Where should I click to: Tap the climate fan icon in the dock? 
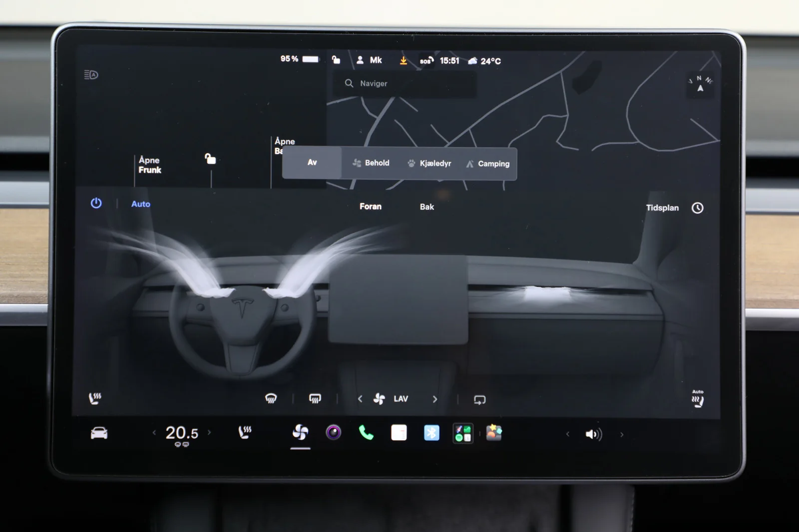[x=300, y=432]
